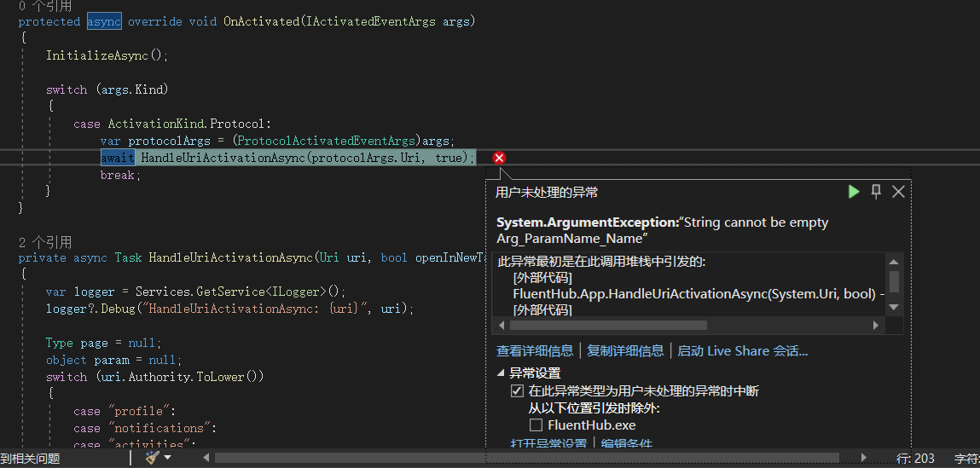Check the FluentHub.exe exclusion checkbox
Image resolution: width=980 pixels, height=468 pixels.
pos(536,425)
